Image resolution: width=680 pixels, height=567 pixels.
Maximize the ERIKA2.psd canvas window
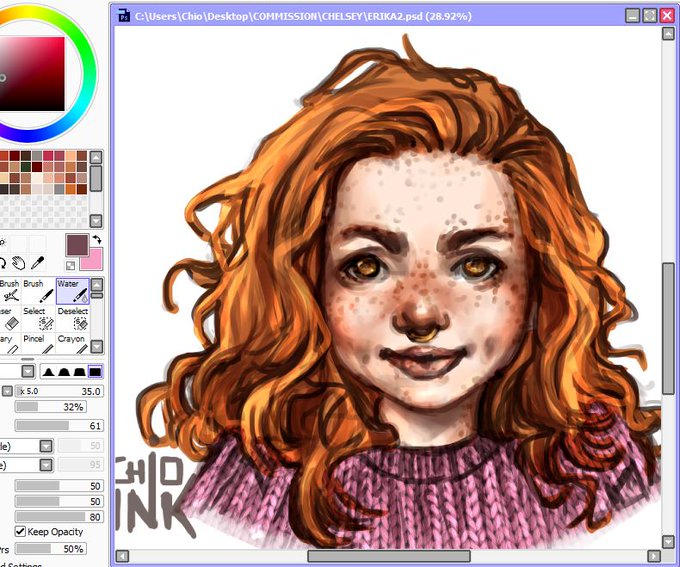pyautogui.click(x=650, y=16)
